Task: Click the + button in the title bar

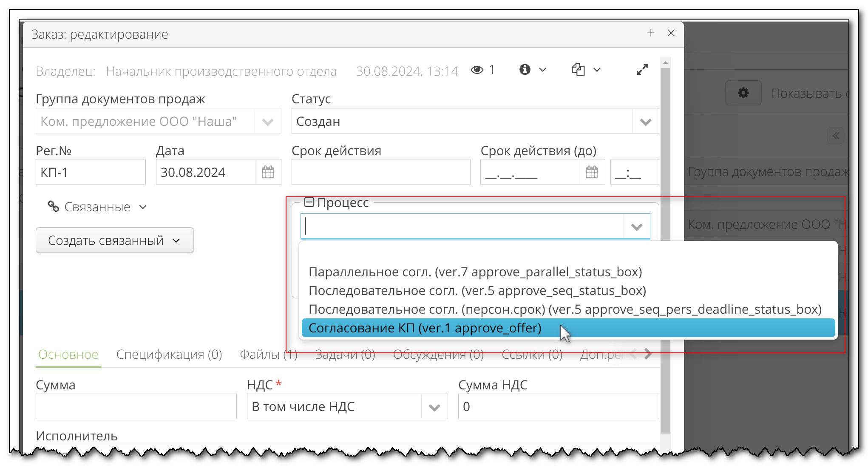Action: click(x=651, y=33)
